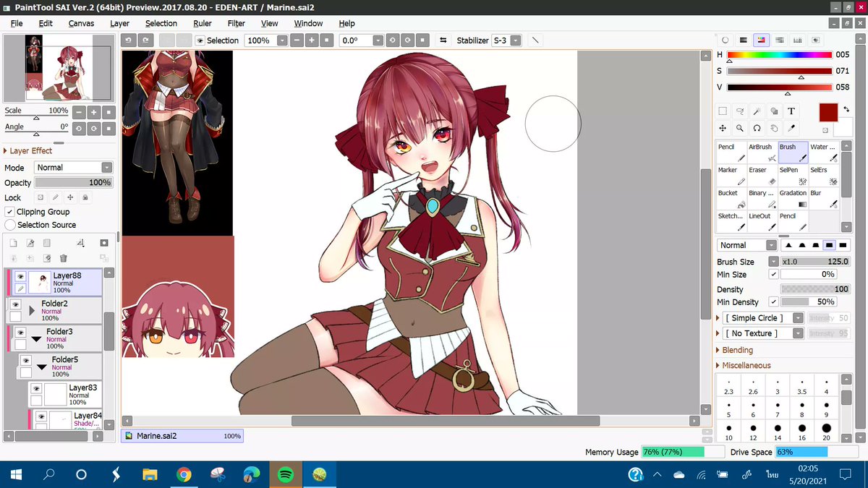Open the Stabilizer S-3 dropdown
This screenshot has height=488, width=868.
pos(515,40)
